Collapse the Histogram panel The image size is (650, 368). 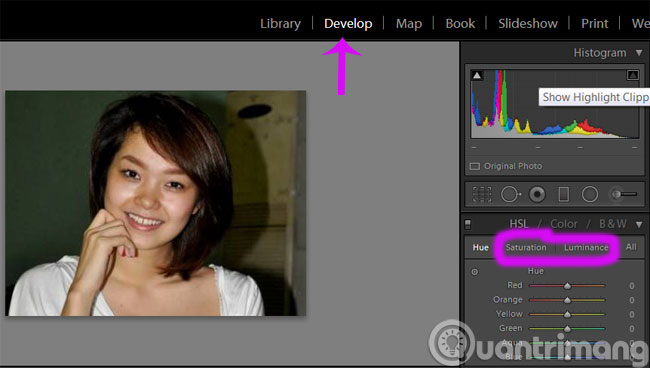point(639,53)
